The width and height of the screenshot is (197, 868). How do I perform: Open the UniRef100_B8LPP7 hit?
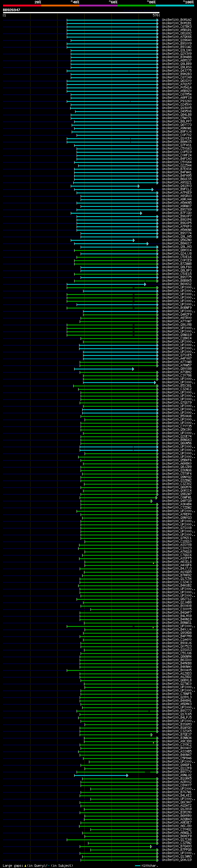177,122
